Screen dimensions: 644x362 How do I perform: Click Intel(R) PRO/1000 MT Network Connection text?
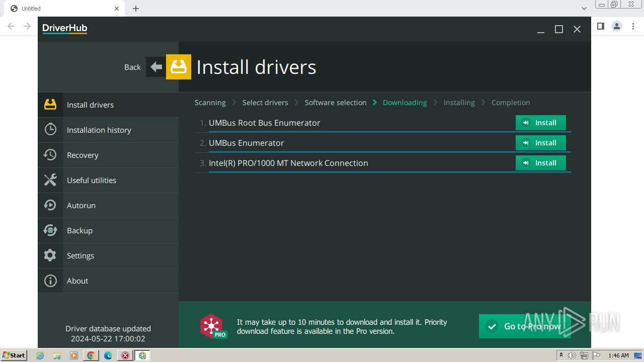288,163
